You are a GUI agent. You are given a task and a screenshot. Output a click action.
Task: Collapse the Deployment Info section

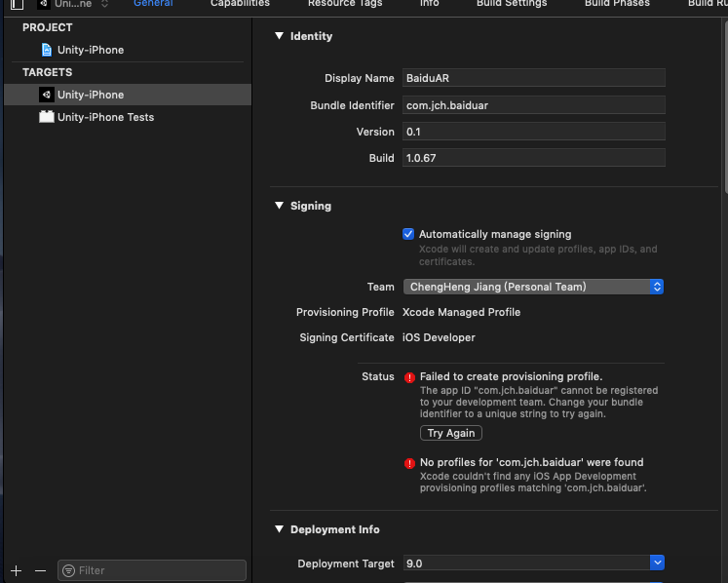point(279,529)
